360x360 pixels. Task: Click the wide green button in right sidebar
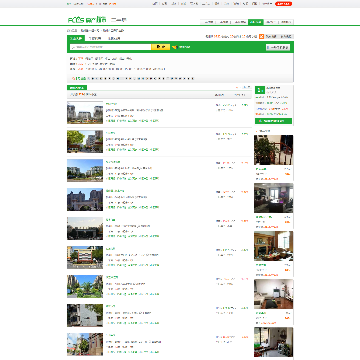273,121
